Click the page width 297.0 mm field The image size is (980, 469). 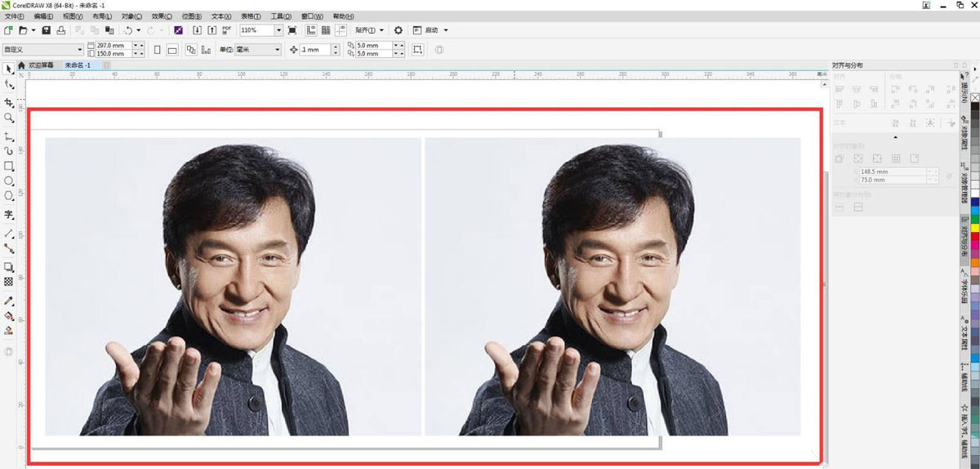tap(110, 46)
